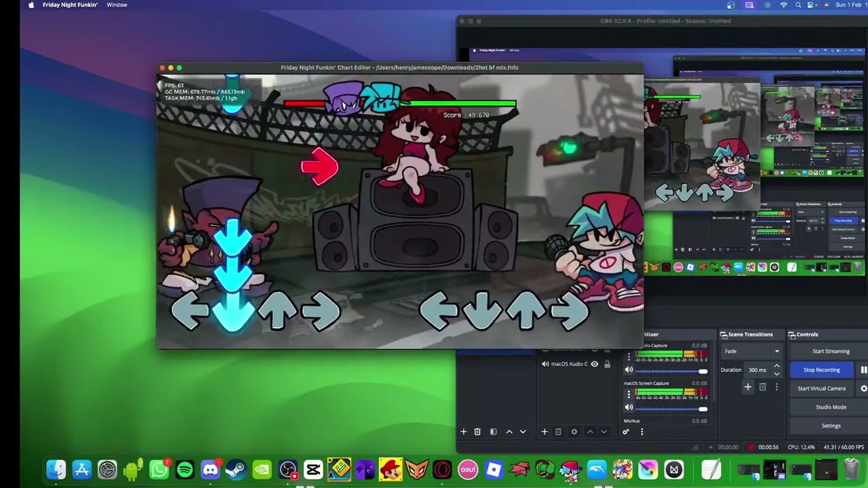Launch Steam from the dock
This screenshot has height=488, width=868.
236,469
